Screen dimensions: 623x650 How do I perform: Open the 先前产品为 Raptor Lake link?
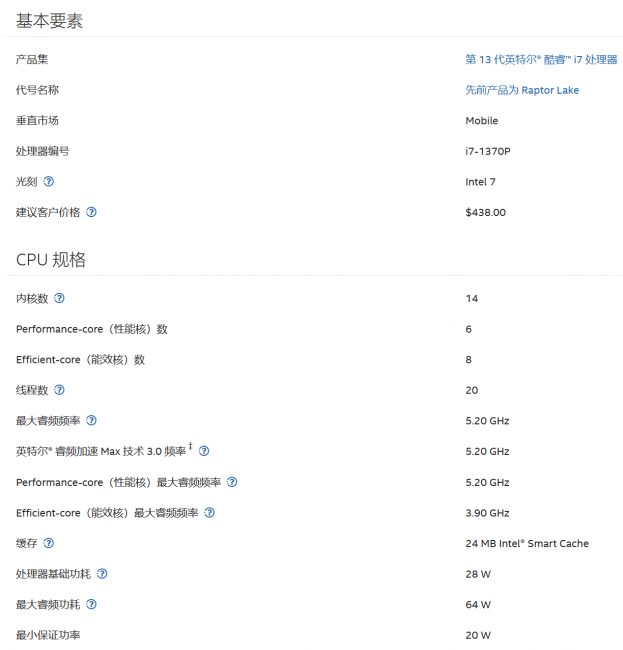pos(522,90)
